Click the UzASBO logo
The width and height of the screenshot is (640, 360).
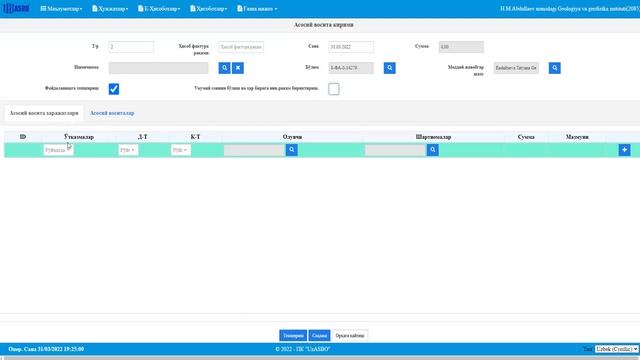click(16, 8)
